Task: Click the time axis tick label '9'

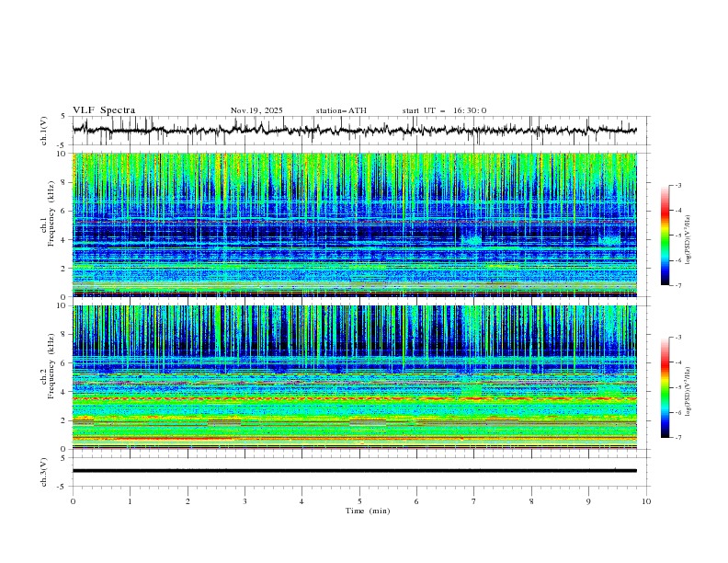Action: 588,501
